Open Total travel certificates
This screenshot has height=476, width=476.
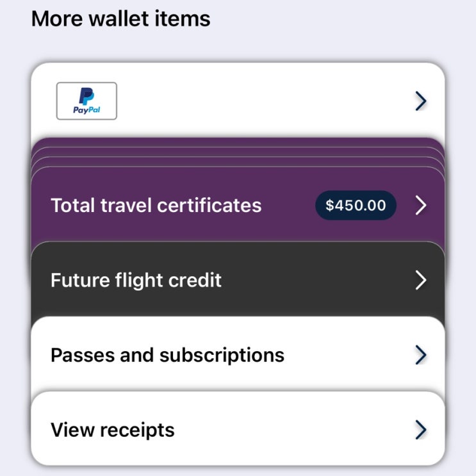point(156,205)
